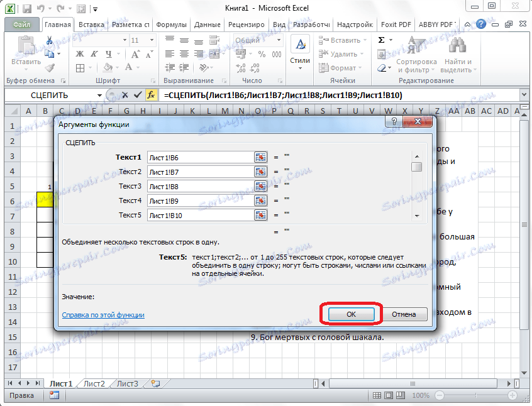Click the Текст4 input field
This screenshot has height=406, width=532.
(201, 200)
